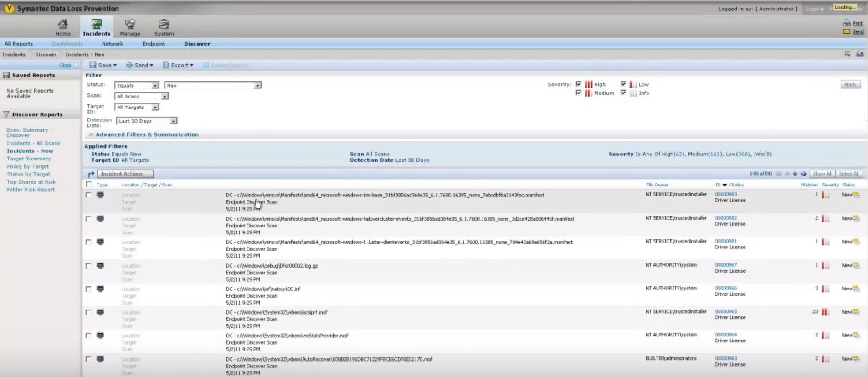Select checkbox for incident 00000982
Viewport: 868px width, 377px height.
click(88, 218)
